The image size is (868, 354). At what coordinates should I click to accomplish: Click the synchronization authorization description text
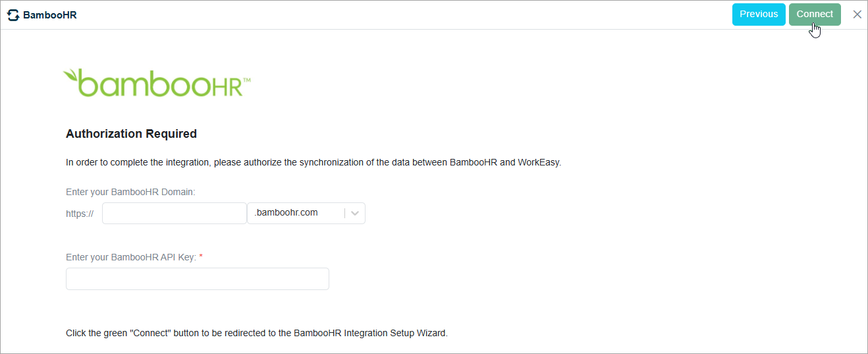(313, 162)
